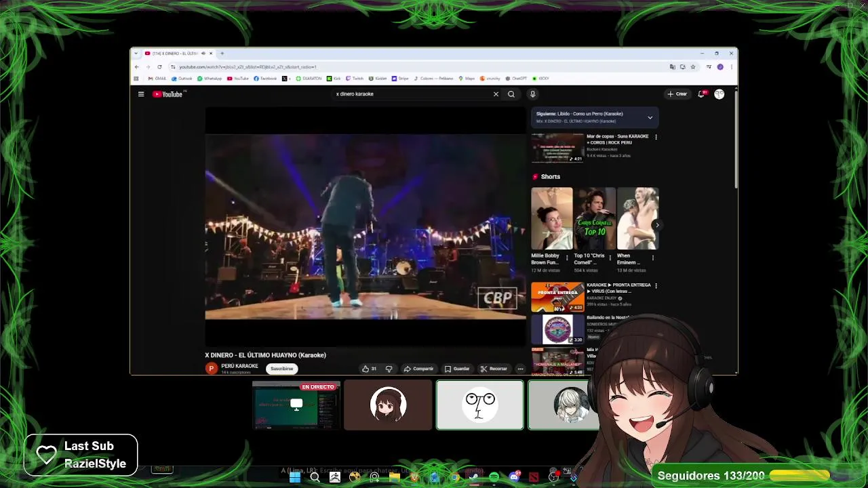The image size is (868, 488).
Task: Open Steam from the taskbar
Action: 474,477
